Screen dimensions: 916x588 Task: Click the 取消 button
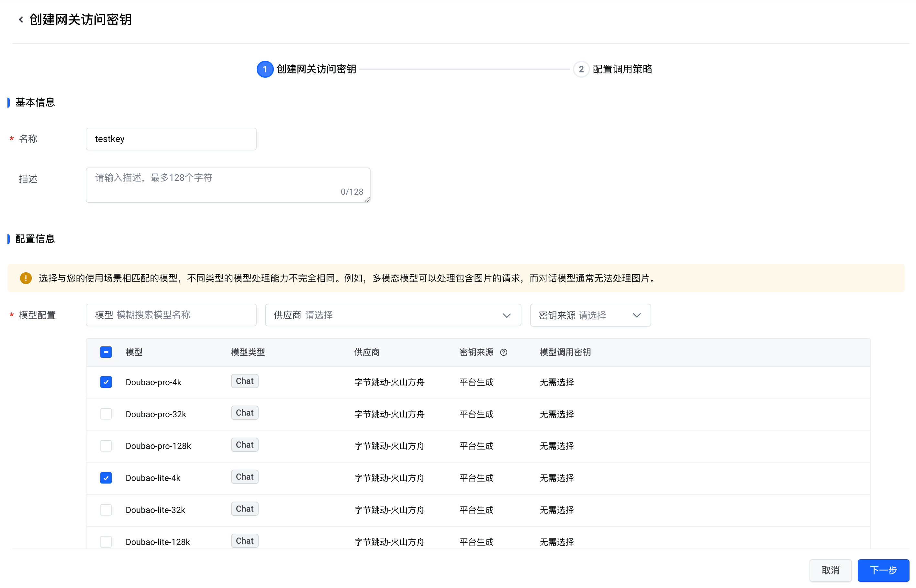830,570
